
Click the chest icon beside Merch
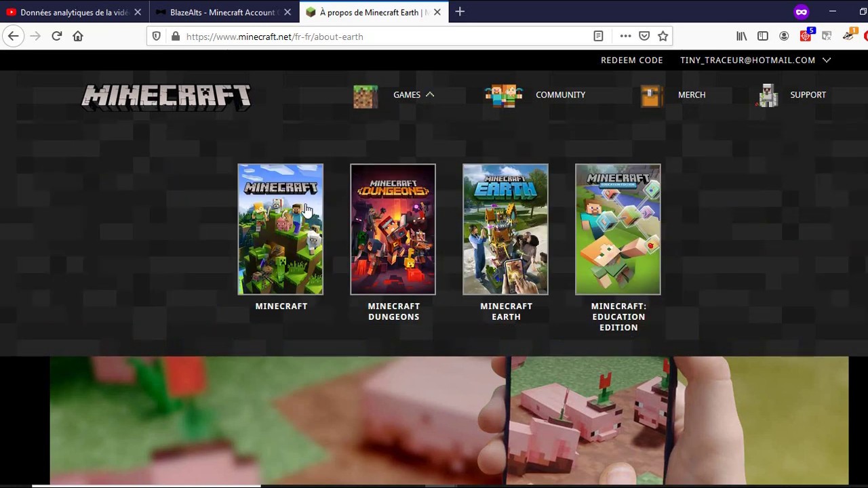click(651, 96)
